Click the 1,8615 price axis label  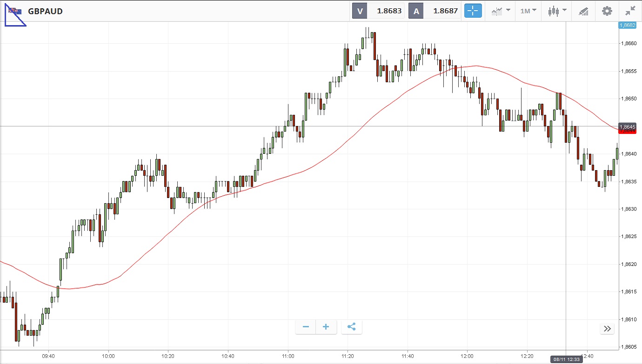628,292
